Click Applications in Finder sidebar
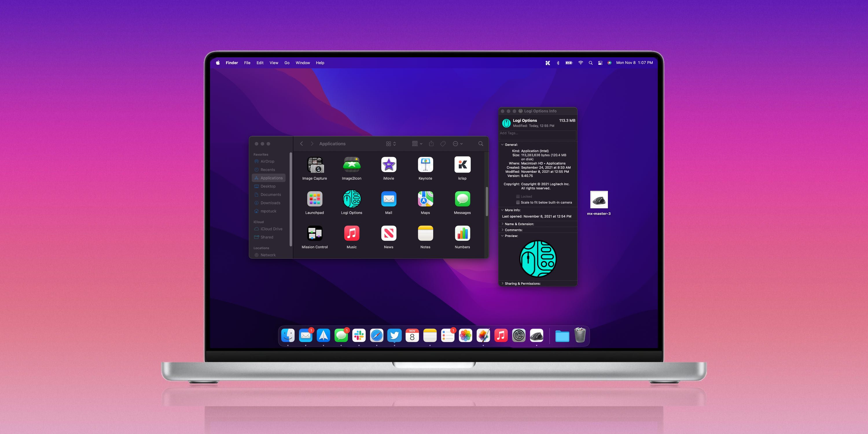Viewport: 868px width, 434px height. point(271,178)
